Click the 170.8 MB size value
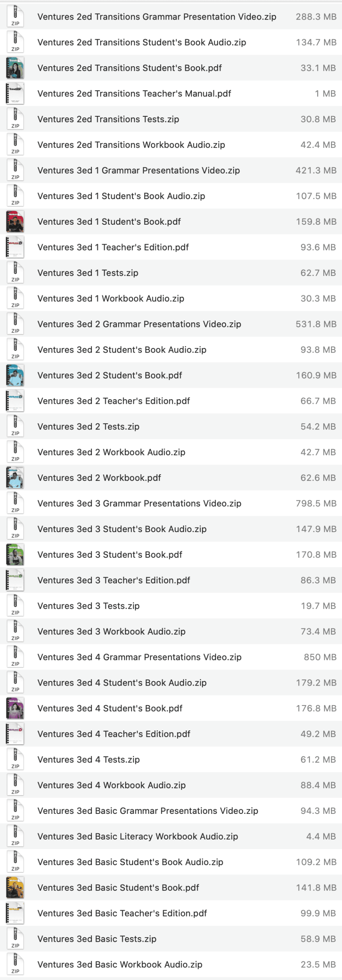This screenshot has height=980, width=342. pos(316,555)
